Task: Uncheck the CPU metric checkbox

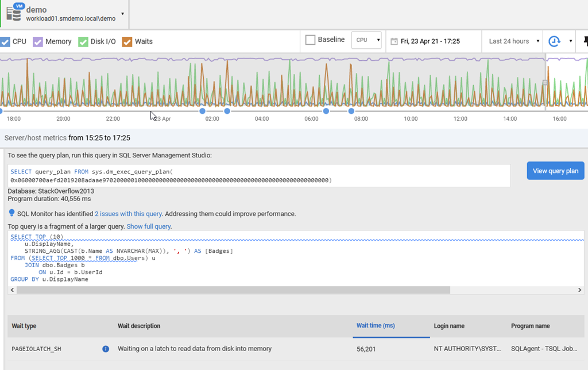Action: (5, 41)
